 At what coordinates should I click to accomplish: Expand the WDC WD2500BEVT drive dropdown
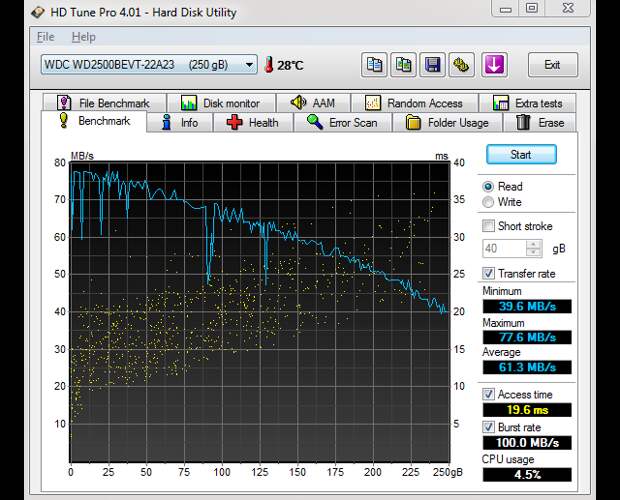point(249,64)
